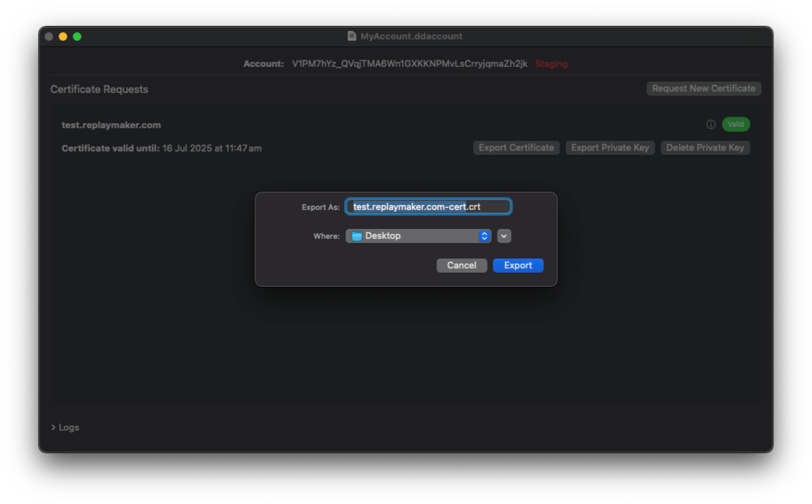Screen dimensions: 812x504
Task: Click the Desktop folder icon in Where field
Action: pos(357,236)
